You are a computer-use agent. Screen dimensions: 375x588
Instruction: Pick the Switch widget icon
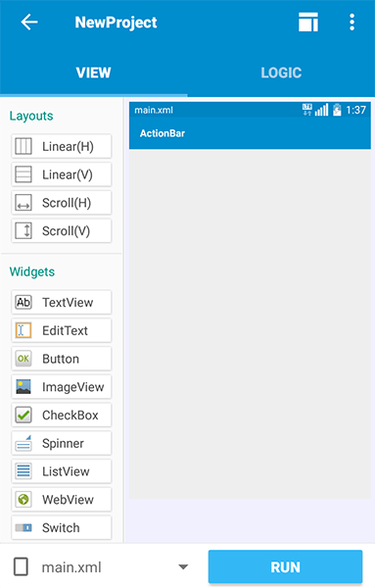(23, 527)
